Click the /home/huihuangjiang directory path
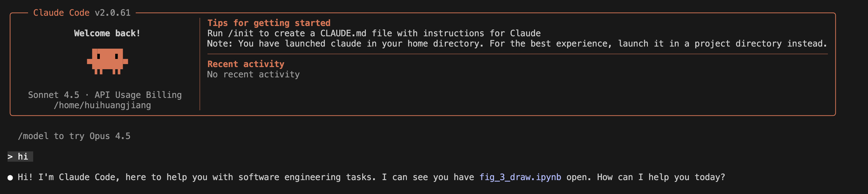 point(103,105)
